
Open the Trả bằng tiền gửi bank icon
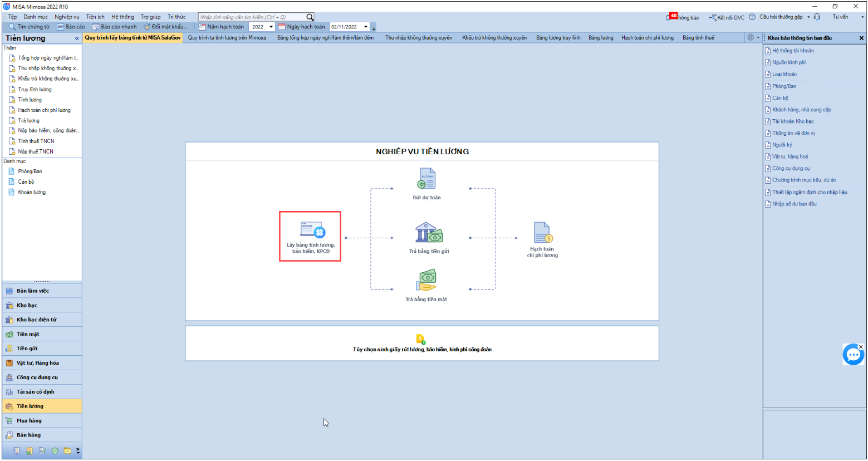(429, 233)
